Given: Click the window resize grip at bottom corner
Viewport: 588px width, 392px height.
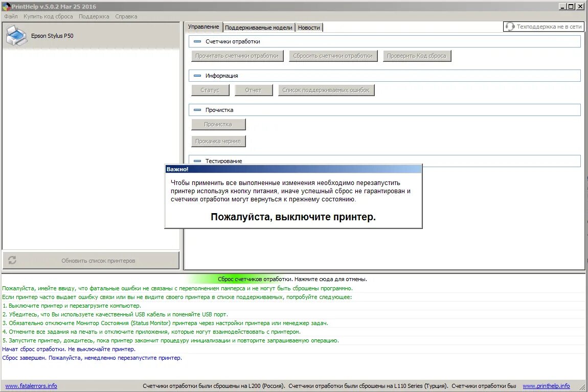Looking at the screenshot, I should [583, 387].
